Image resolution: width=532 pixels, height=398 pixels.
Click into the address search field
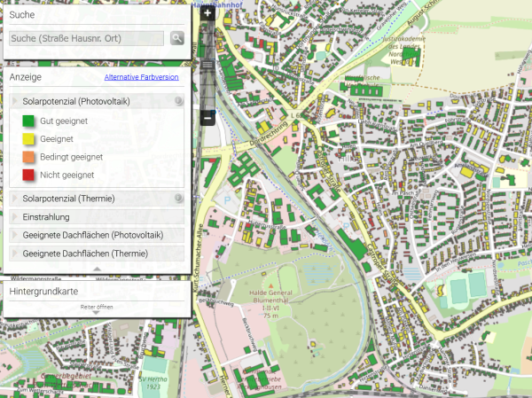[x=86, y=38]
